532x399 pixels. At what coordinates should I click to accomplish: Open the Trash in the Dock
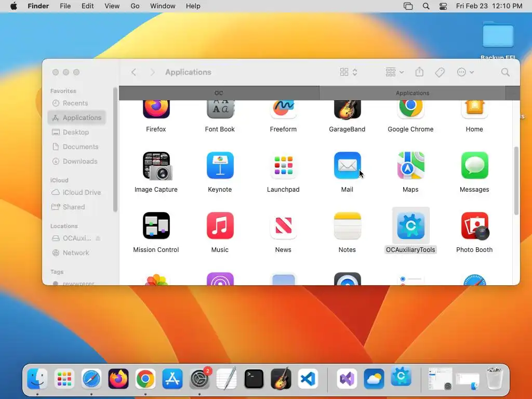point(494,378)
